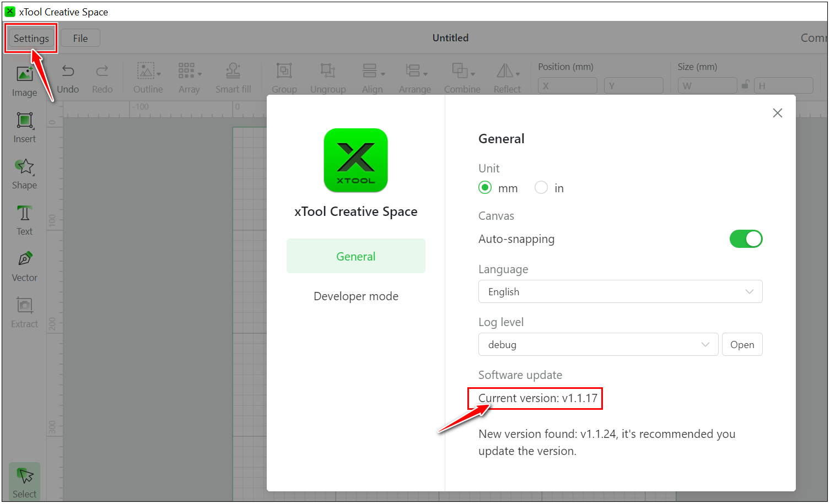The width and height of the screenshot is (830, 504).
Task: Open the Image import tool
Action: [24, 82]
